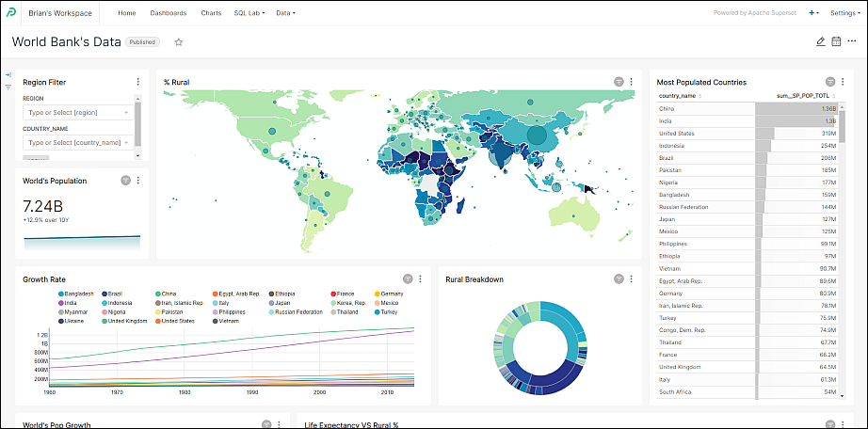Screen dimensions: 868x429
Task: Open the Charts menu item
Action: pyautogui.click(x=211, y=13)
